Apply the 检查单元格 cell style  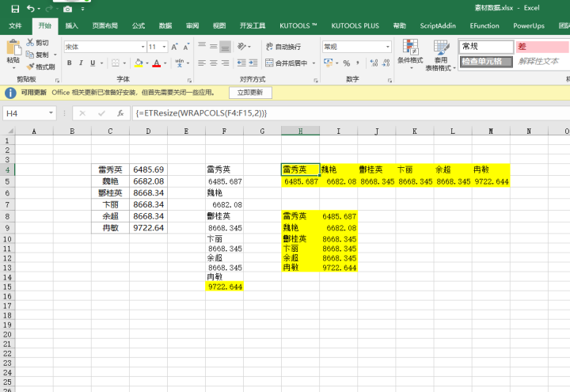(485, 62)
